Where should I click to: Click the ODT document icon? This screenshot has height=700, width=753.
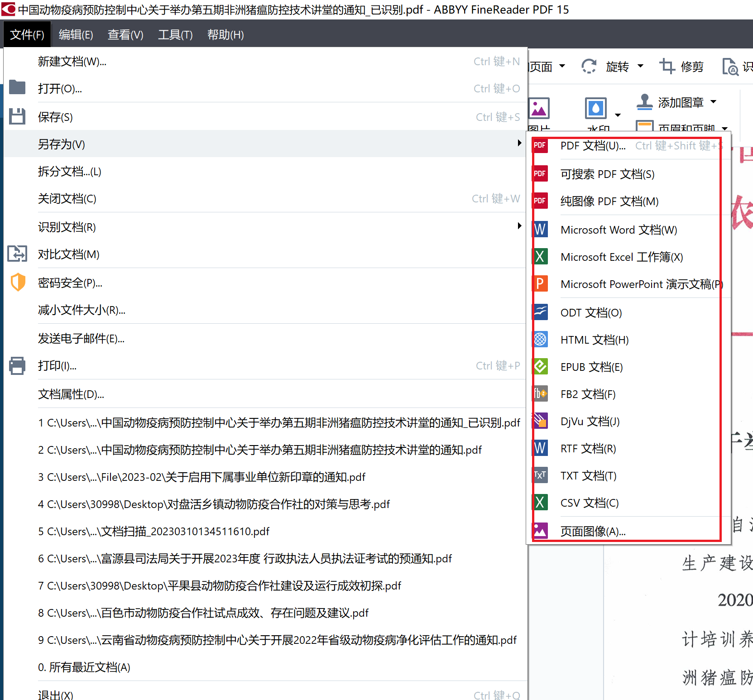(x=540, y=312)
